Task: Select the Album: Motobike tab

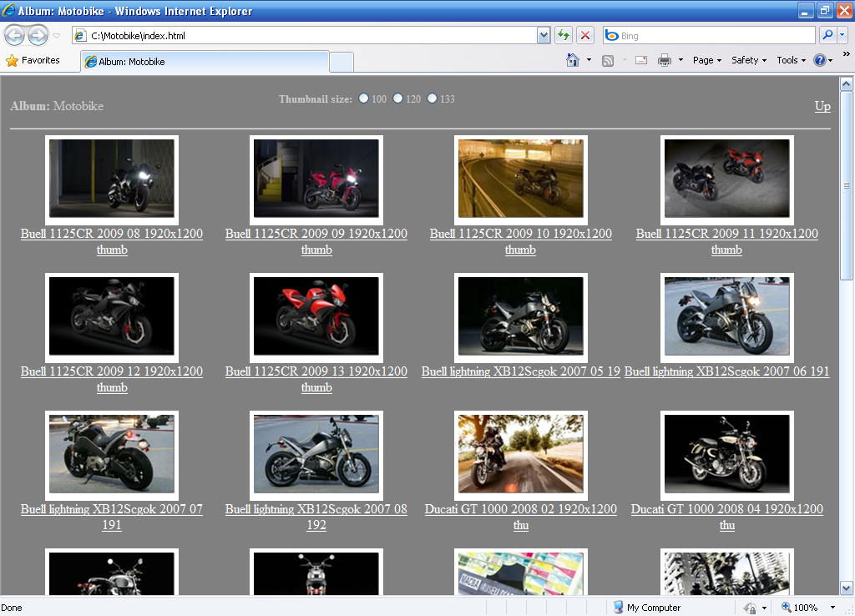Action: 205,62
